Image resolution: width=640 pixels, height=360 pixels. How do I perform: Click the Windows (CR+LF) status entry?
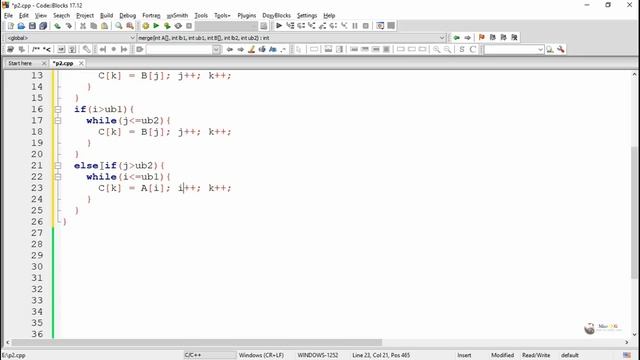[261, 355]
